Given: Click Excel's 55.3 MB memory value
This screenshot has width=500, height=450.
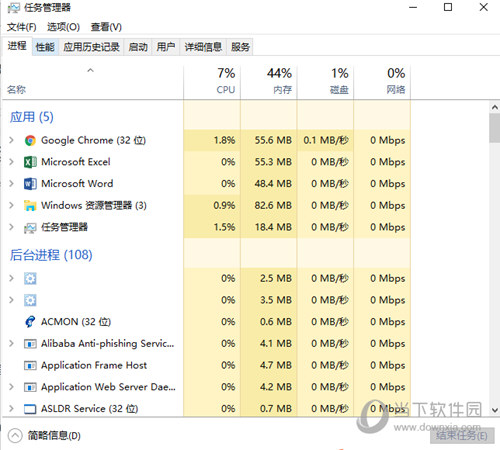Looking at the screenshot, I should [273, 162].
